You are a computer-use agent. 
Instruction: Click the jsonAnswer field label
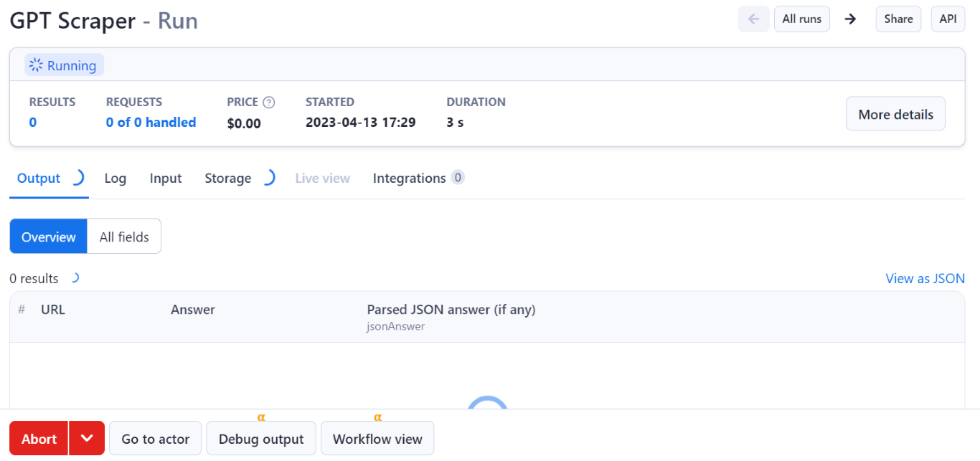point(396,326)
